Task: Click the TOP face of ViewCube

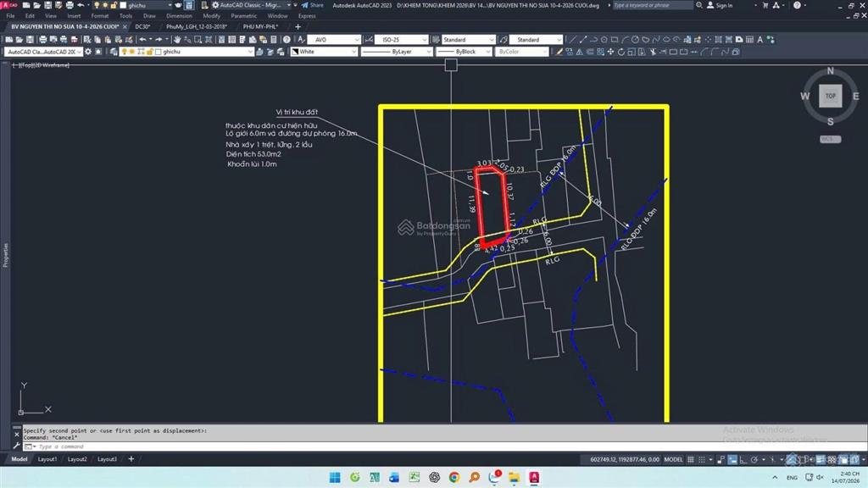Action: point(831,96)
